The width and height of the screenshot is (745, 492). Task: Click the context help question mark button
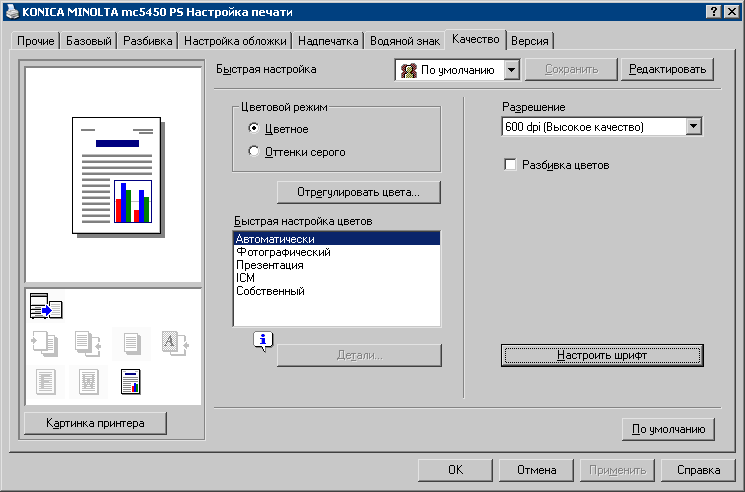[714, 12]
